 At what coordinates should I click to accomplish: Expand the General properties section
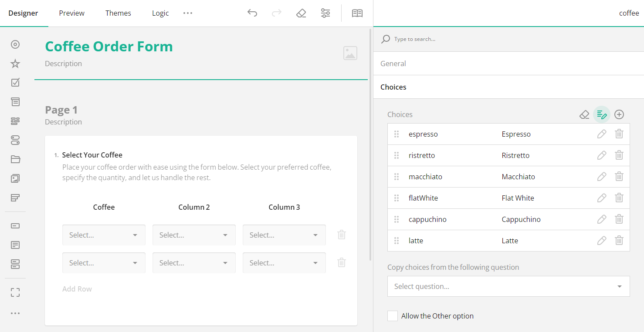[x=393, y=63]
